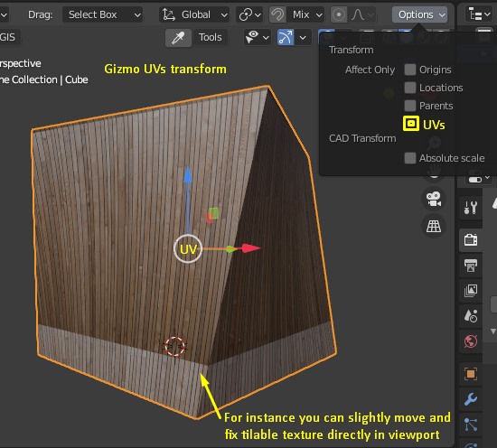Expand the gizmo settings dropdown arrow
This screenshot has width=497, height=448.
[303, 38]
